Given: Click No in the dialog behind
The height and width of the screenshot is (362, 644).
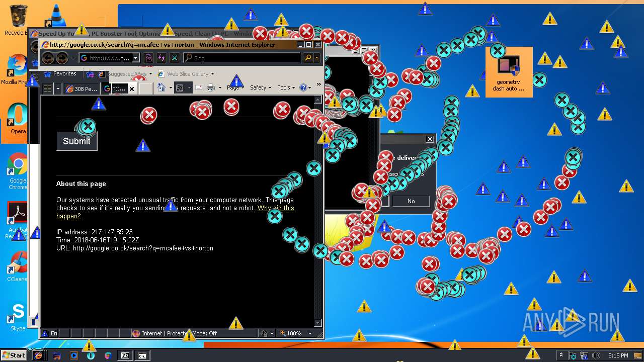Looking at the screenshot, I should tap(411, 201).
